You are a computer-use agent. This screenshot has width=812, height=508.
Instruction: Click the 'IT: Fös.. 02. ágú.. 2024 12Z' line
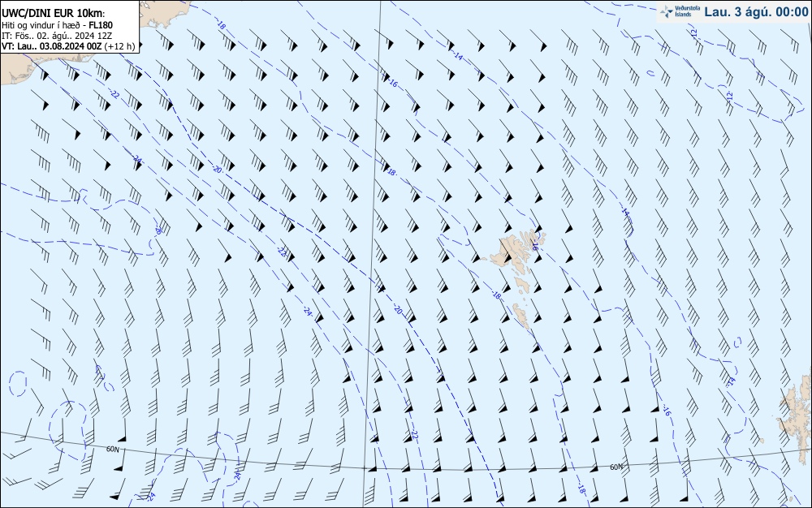tap(57, 36)
